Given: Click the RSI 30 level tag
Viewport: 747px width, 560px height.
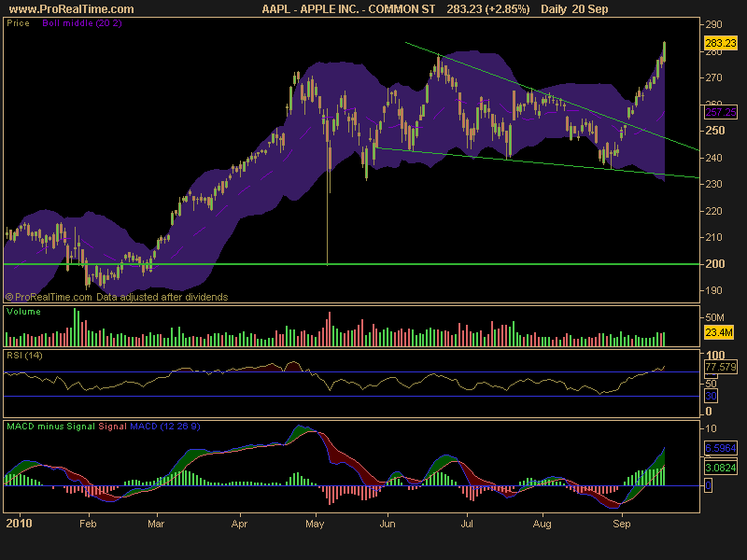Looking at the screenshot, I should [711, 396].
